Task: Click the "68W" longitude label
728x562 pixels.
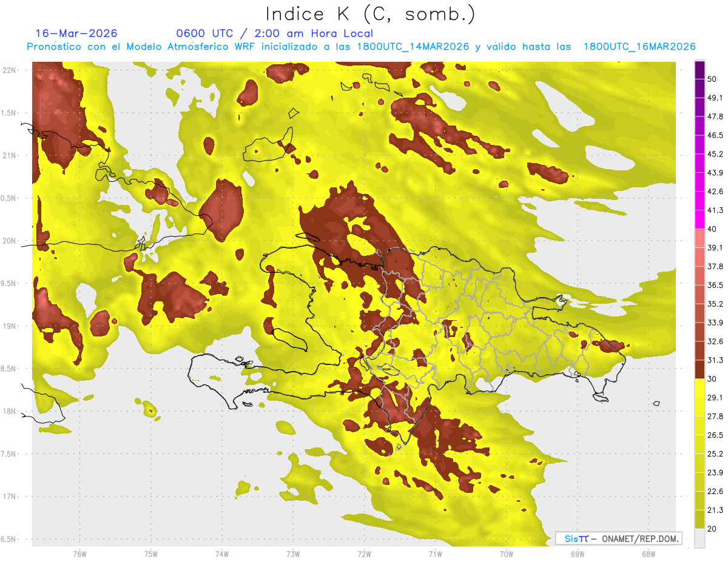Action: point(648,554)
